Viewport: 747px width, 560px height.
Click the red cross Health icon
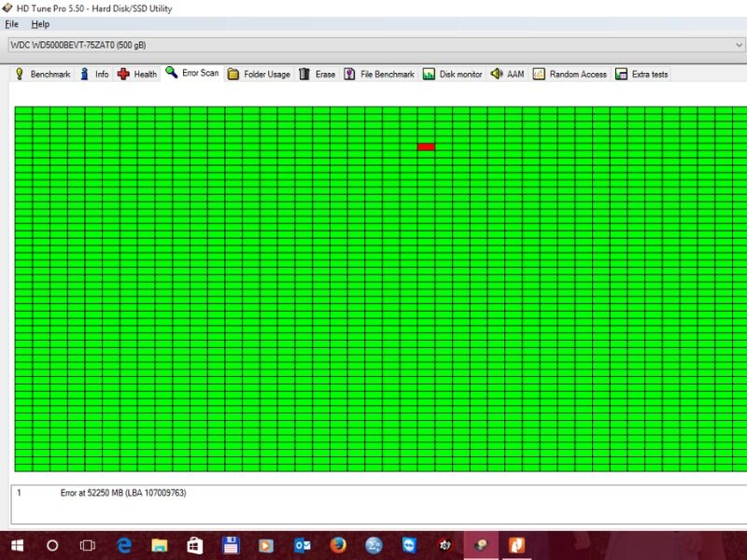point(123,74)
